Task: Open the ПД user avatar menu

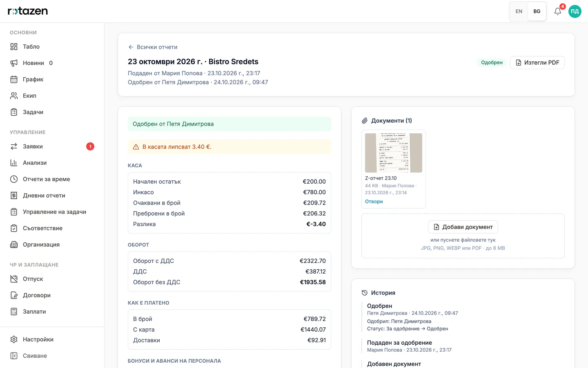Action: tap(575, 11)
